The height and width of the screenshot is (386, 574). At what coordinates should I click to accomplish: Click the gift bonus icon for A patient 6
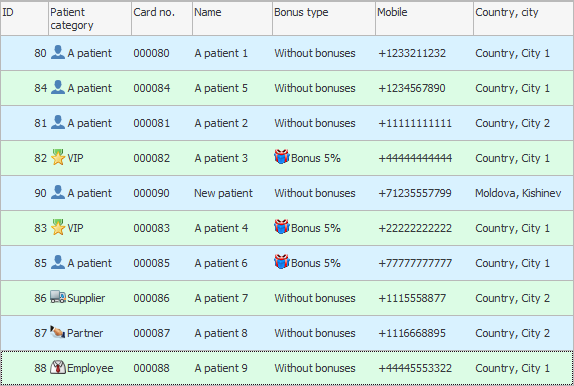click(x=282, y=262)
